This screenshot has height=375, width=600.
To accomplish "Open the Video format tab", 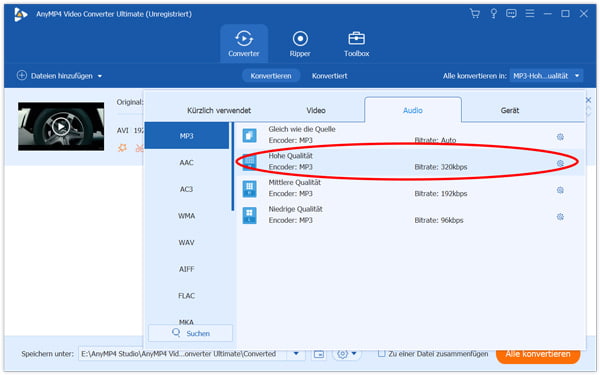I will pos(316,110).
